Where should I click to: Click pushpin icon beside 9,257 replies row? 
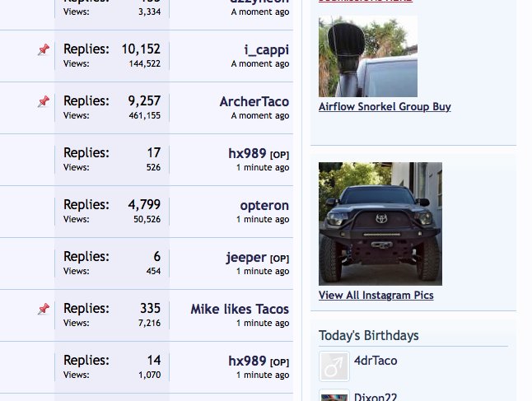coord(44,101)
